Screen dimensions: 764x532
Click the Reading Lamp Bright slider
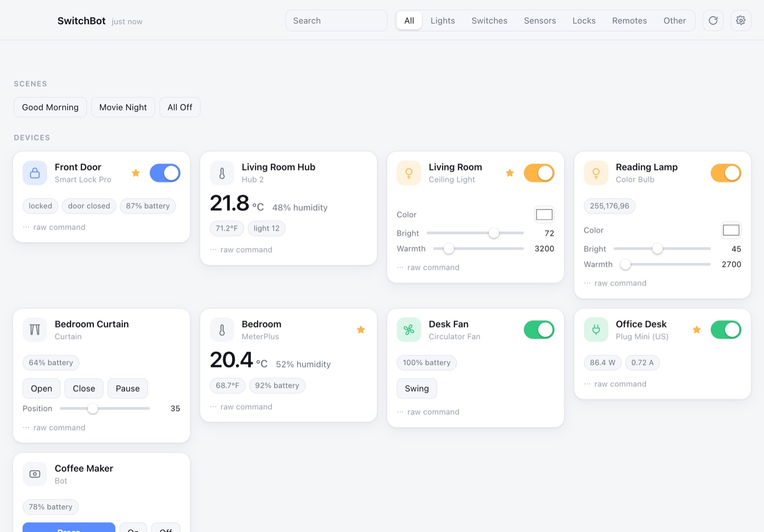[662, 249]
